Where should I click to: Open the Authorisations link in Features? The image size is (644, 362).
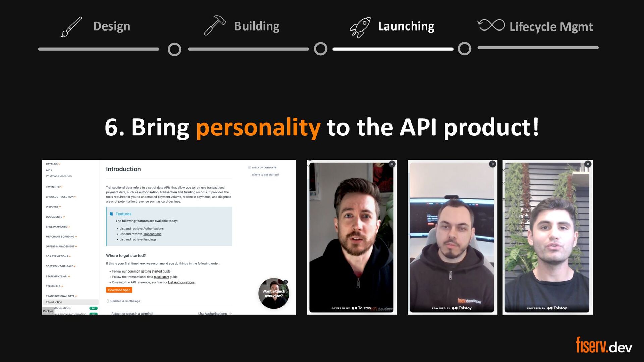(x=153, y=229)
